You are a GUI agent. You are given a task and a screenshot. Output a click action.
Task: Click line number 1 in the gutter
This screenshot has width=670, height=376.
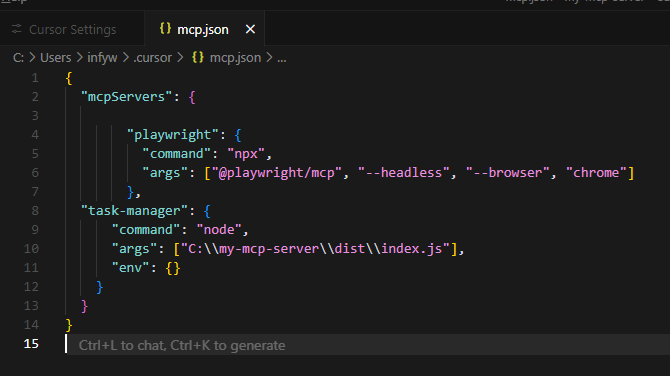35,78
